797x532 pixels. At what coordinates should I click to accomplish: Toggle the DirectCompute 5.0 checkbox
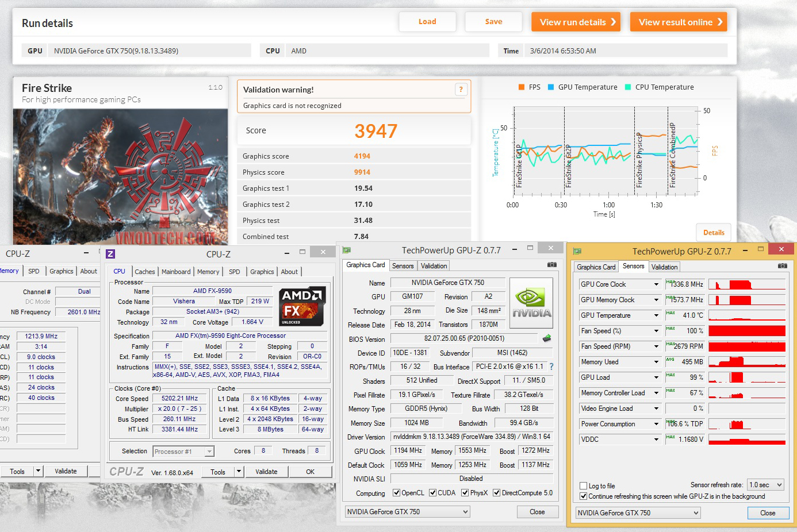pos(496,493)
